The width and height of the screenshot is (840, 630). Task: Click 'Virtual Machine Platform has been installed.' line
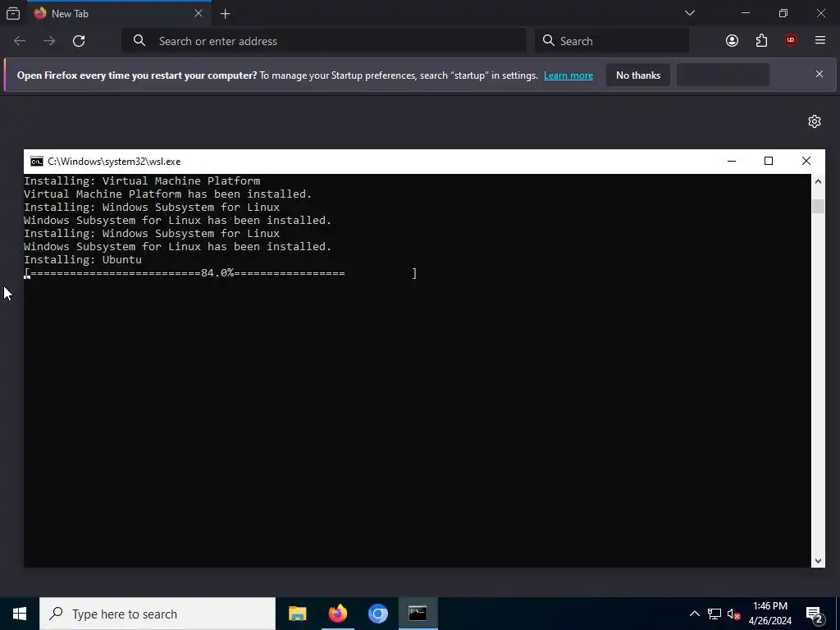tap(167, 194)
